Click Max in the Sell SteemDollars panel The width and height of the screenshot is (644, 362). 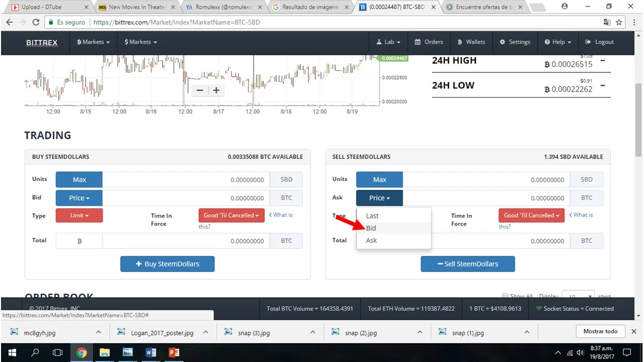[379, 179]
